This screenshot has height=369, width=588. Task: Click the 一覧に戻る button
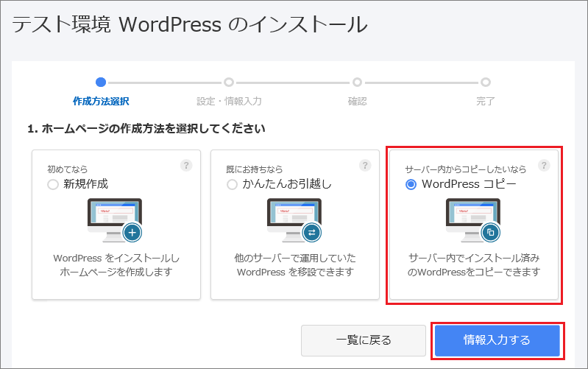pos(364,340)
